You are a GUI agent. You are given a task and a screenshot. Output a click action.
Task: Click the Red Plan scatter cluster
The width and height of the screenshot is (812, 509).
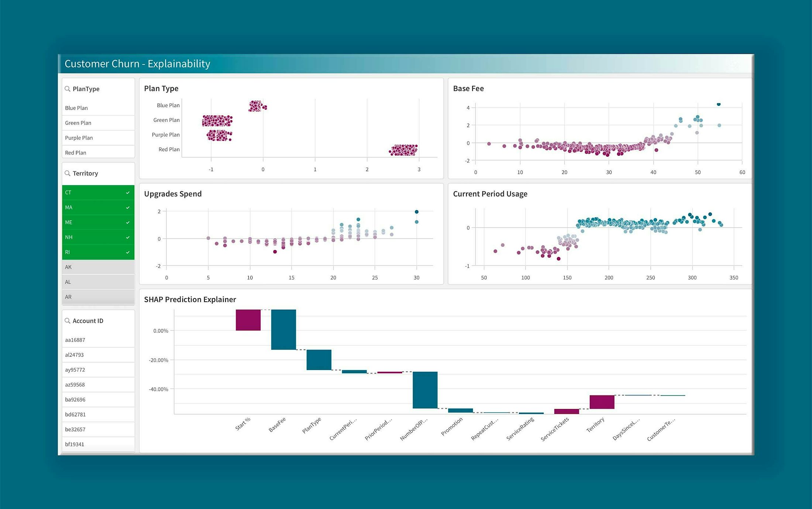[x=403, y=150]
